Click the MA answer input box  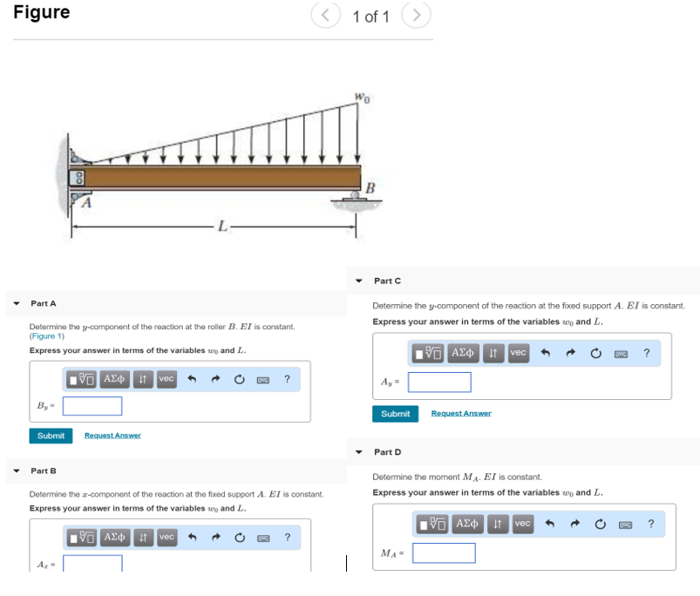[443, 552]
